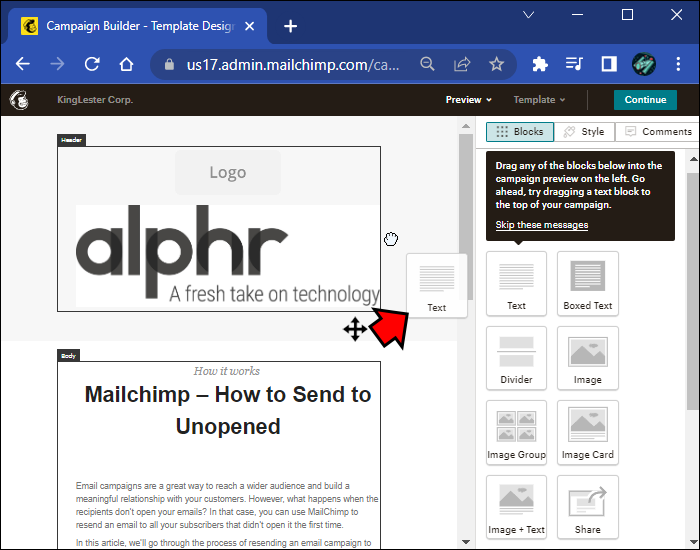Toggle the browser side panel
Image resolution: width=700 pixels, height=550 pixels.
point(609,64)
